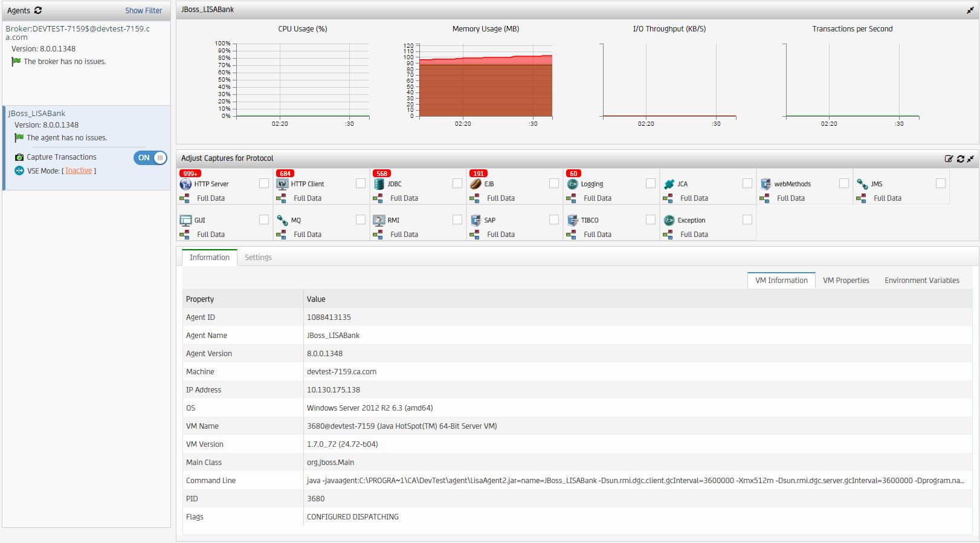Click the Show Filter link
This screenshot has height=543, width=980.
click(x=144, y=10)
